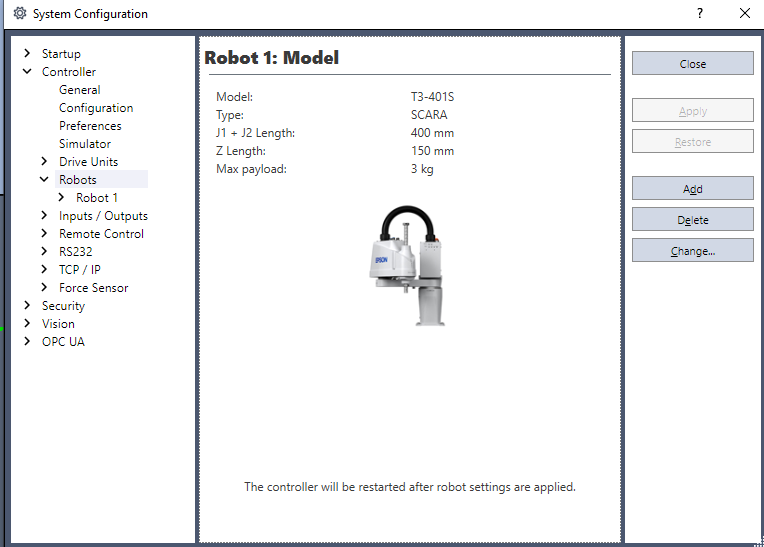Expand the Security tree node
This screenshot has width=764, height=547.
(x=27, y=305)
